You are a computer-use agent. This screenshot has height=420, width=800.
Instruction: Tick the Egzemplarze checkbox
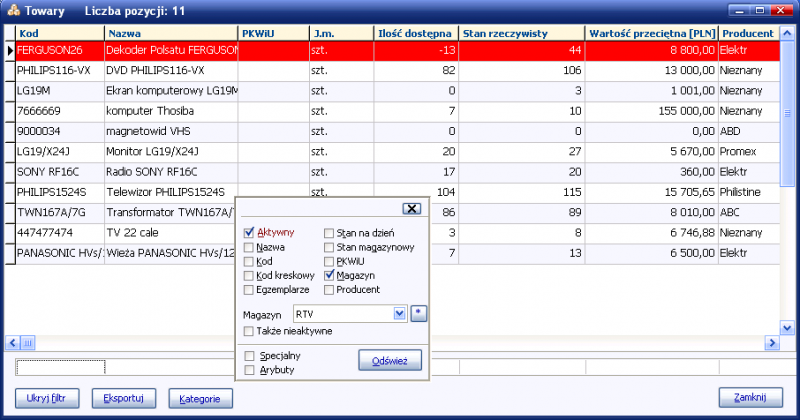(248, 290)
